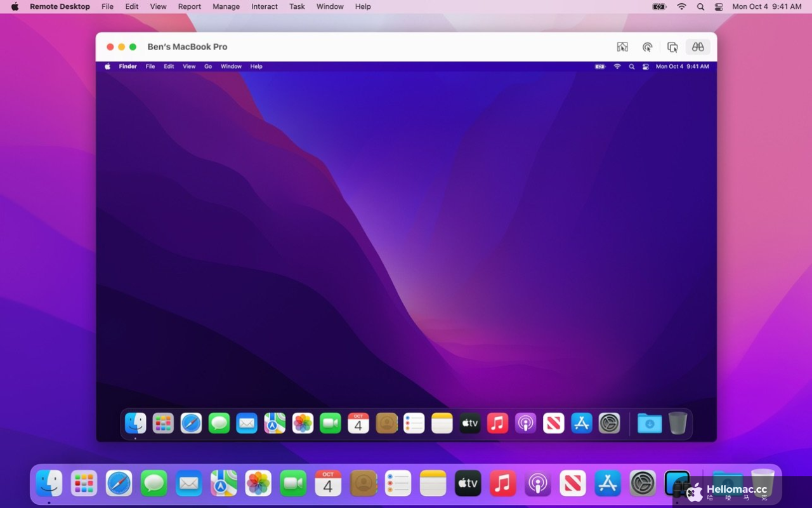Open the Go menu on the remote Mac
Image resolution: width=812 pixels, height=508 pixels.
208,67
